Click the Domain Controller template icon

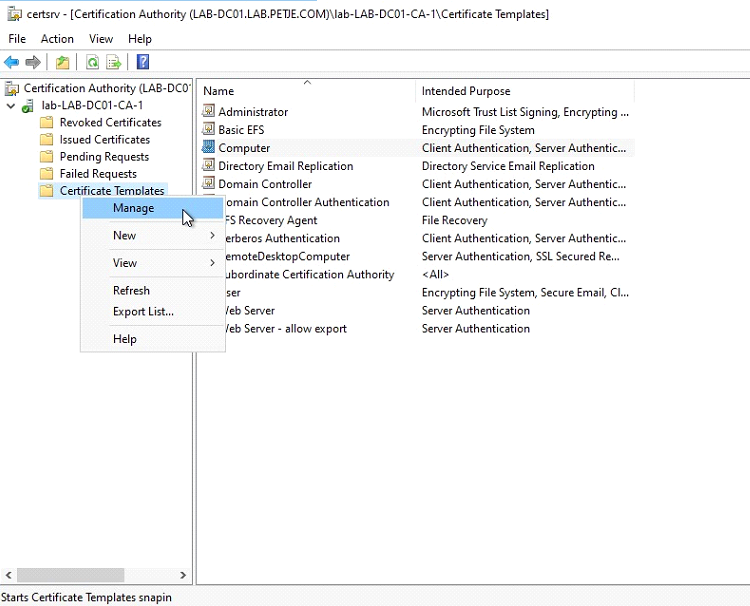(209, 184)
